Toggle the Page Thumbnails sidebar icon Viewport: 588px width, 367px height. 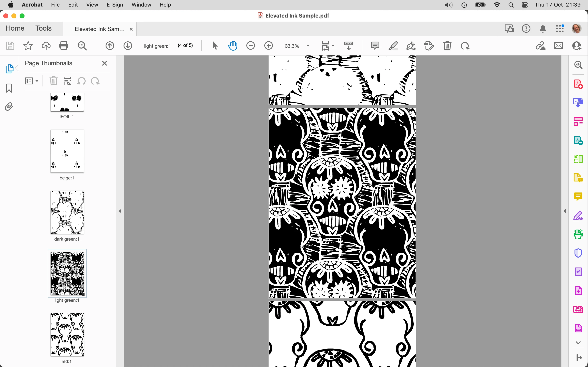click(9, 69)
